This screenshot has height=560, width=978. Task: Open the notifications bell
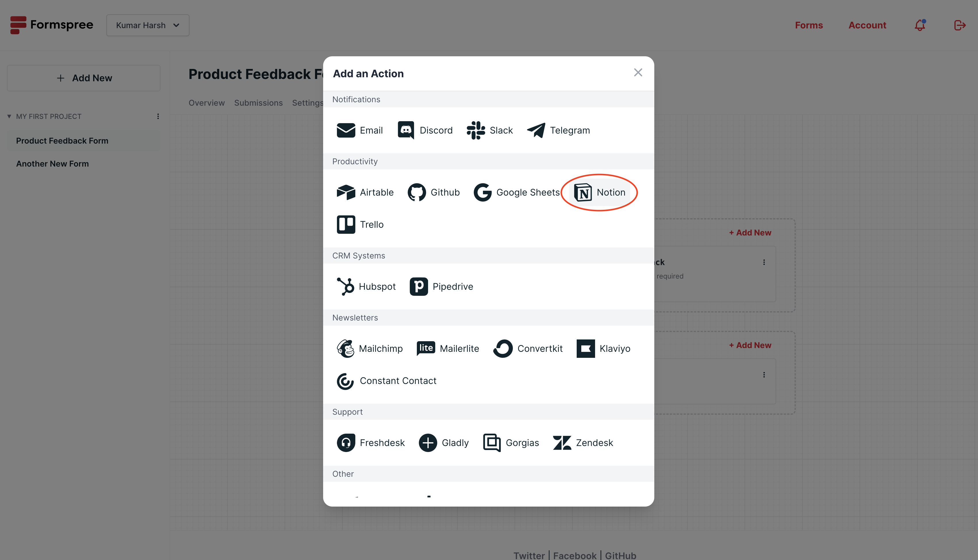[920, 25]
